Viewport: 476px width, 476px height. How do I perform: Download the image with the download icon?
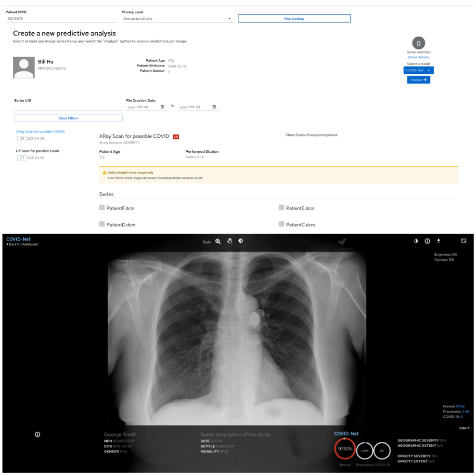(x=438, y=241)
